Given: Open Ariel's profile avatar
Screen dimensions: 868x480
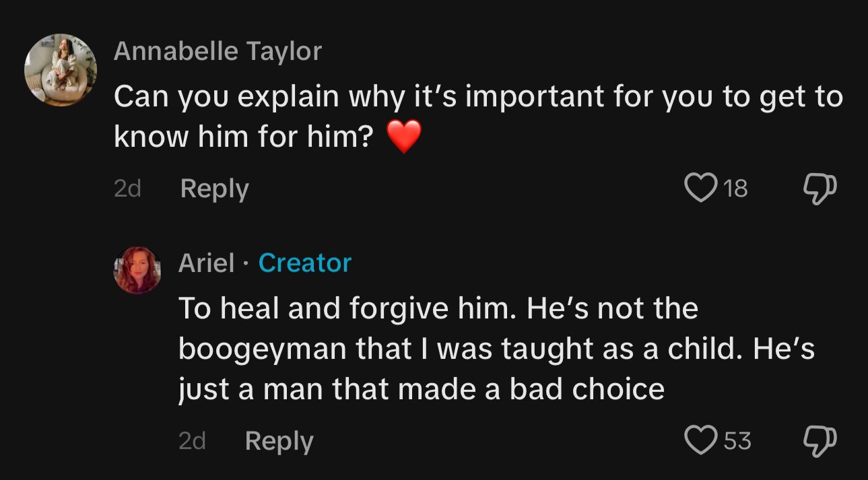Looking at the screenshot, I should click(x=138, y=269).
